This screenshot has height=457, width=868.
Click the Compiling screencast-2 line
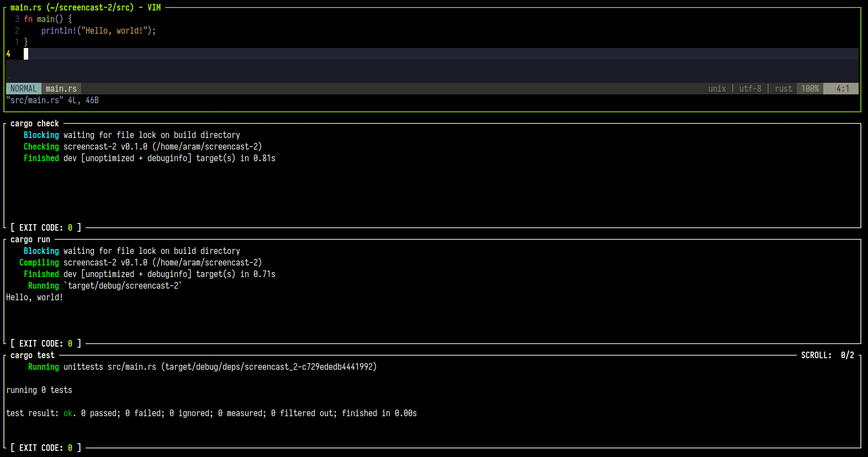(141, 263)
